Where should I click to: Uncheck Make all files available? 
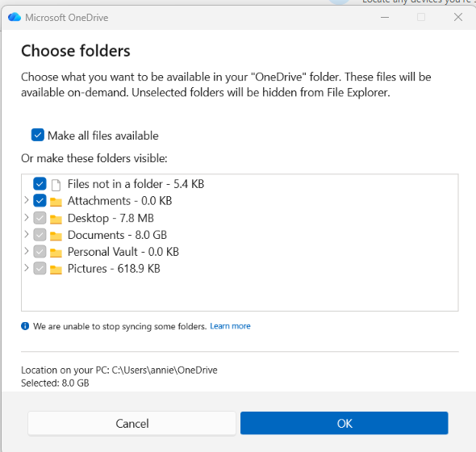click(x=38, y=135)
